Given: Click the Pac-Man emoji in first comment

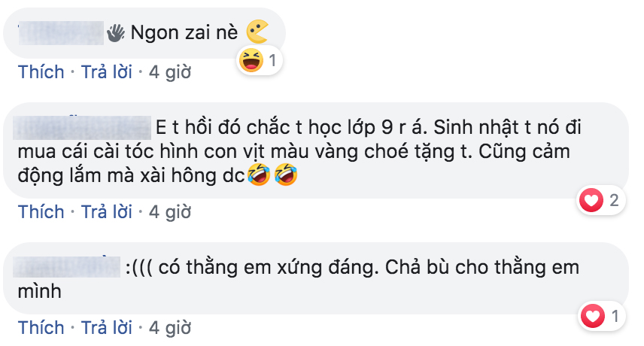Looking at the screenshot, I should (x=257, y=32).
